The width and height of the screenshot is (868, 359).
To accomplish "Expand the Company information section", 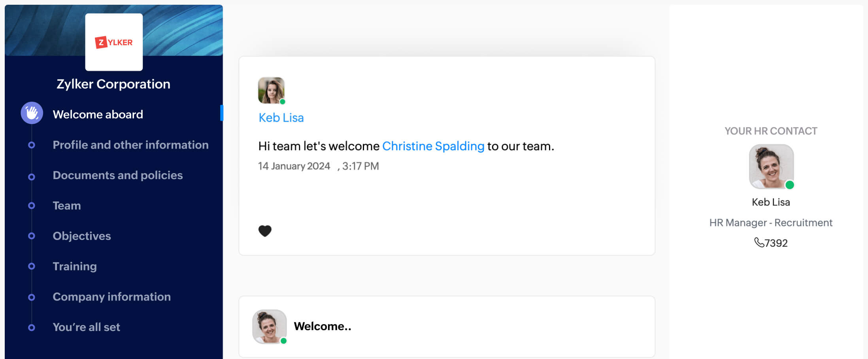I will pyautogui.click(x=111, y=297).
